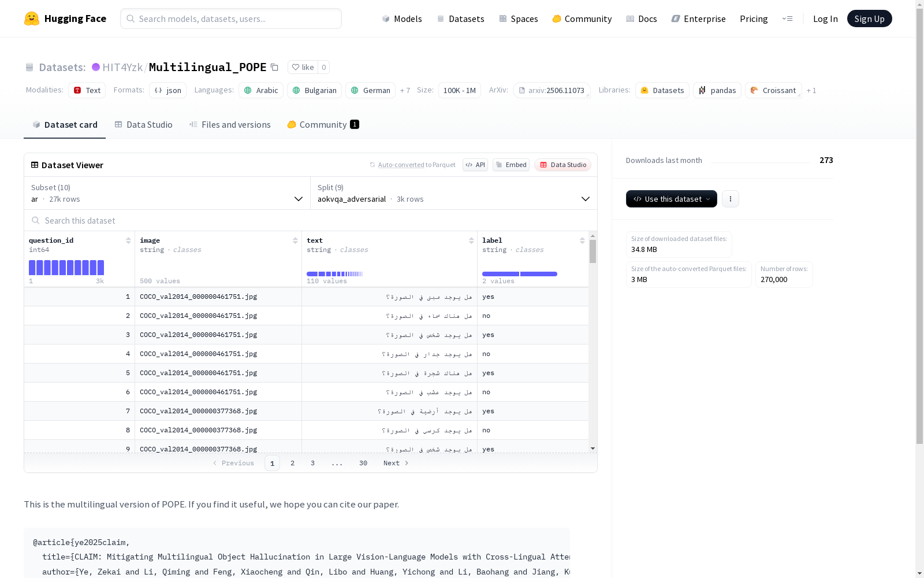
Task: Select the COCO_val2014_000000377368.jpg cell in row 7
Action: click(218, 411)
